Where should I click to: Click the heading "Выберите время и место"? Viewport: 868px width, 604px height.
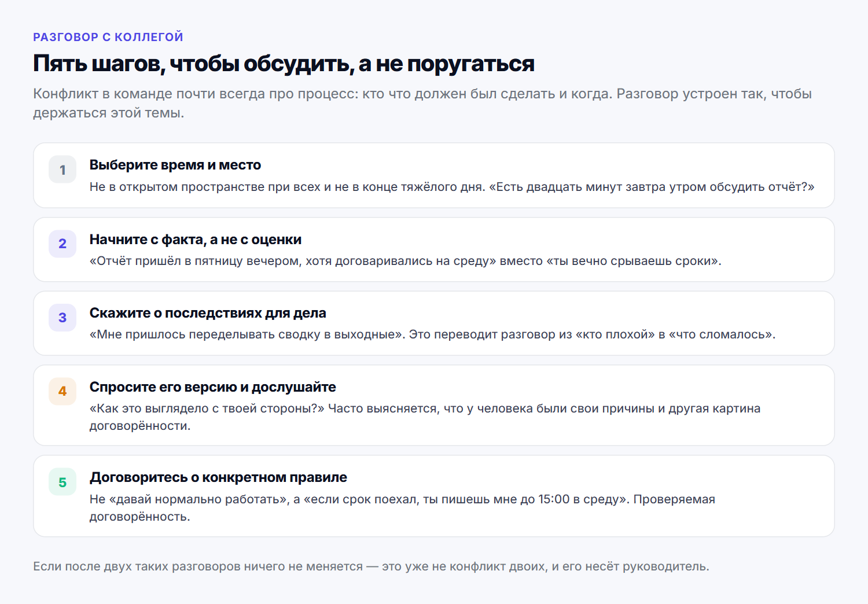point(175,165)
